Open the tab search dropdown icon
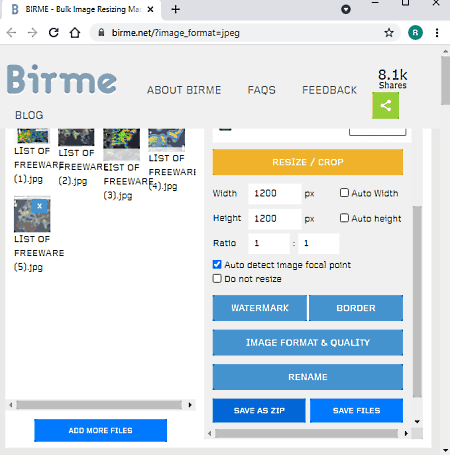This screenshot has height=455, width=450. click(x=346, y=9)
